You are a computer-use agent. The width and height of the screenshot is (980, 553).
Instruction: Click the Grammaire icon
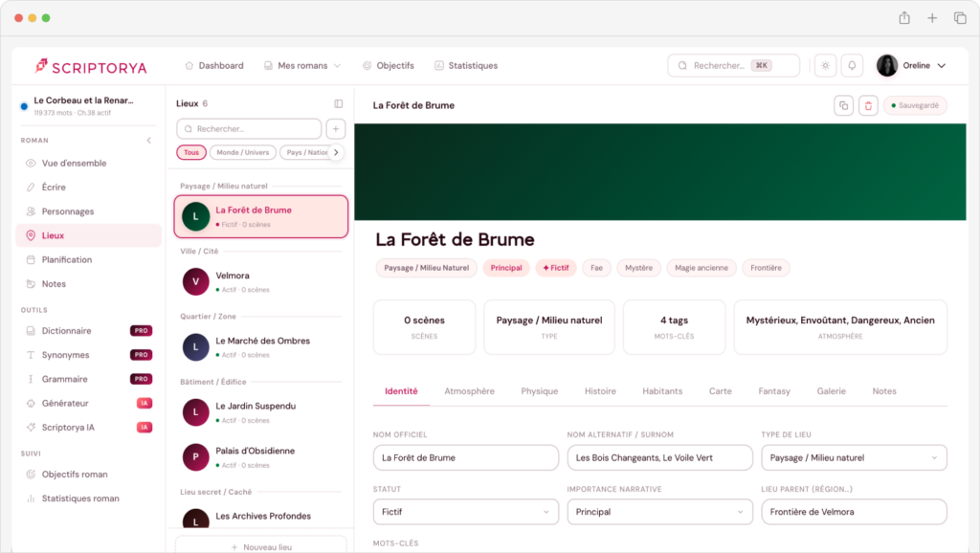tap(31, 379)
